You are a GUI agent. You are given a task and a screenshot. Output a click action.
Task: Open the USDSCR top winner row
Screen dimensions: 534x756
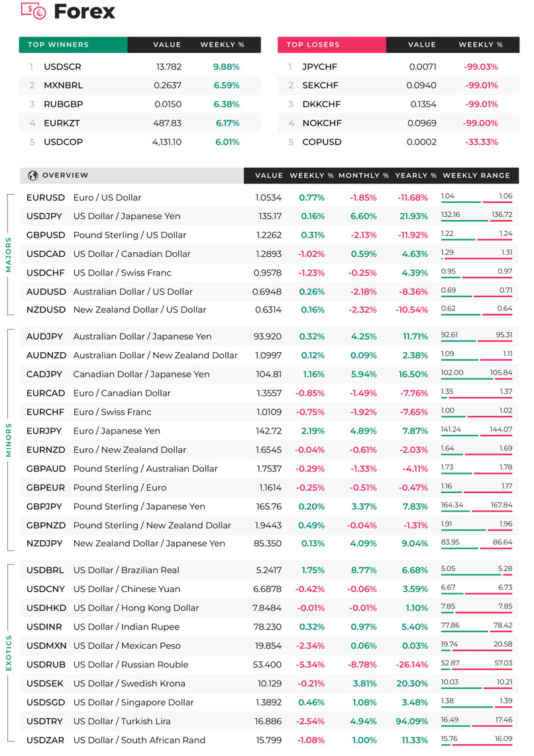click(140, 67)
